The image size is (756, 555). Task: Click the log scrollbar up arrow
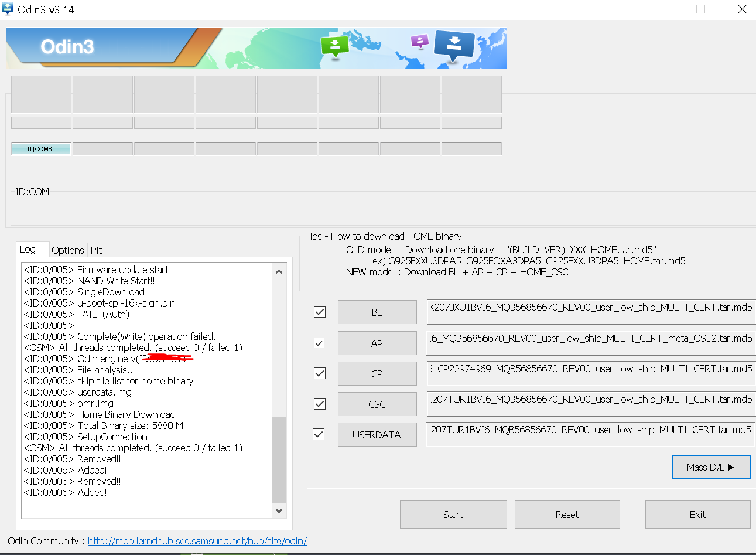pos(279,271)
